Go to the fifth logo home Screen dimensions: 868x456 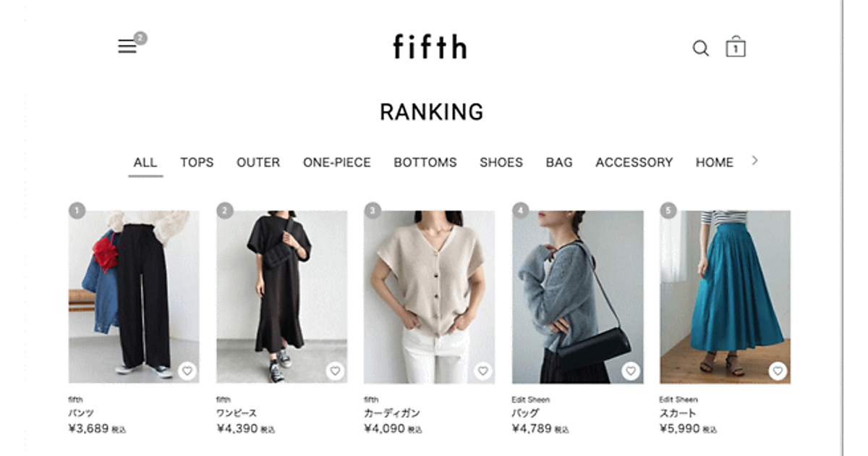pos(430,47)
